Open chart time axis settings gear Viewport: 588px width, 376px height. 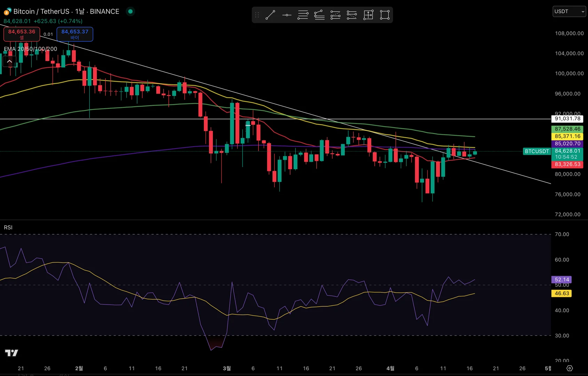(x=570, y=368)
